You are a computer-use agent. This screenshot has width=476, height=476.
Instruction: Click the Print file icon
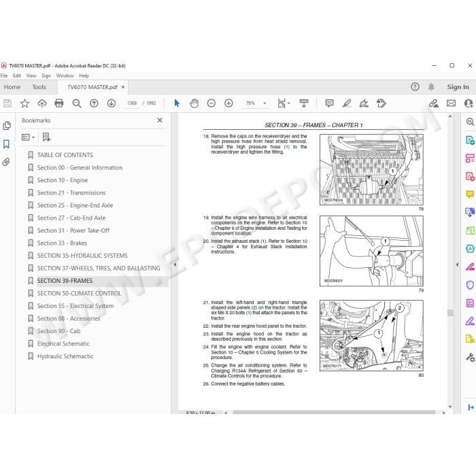click(59, 103)
